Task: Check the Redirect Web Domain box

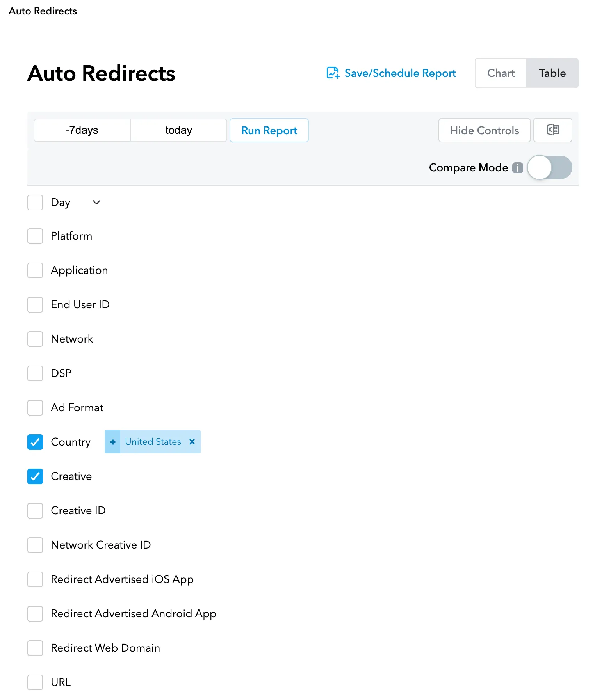Action: tap(35, 648)
